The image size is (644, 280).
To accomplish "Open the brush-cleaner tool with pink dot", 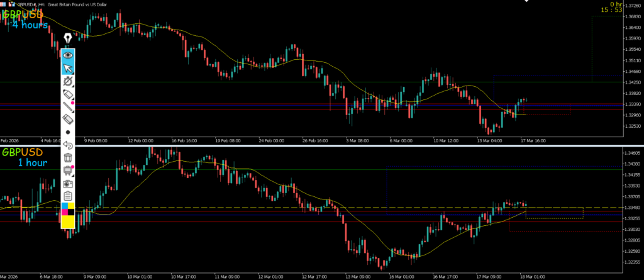I will (x=68, y=171).
